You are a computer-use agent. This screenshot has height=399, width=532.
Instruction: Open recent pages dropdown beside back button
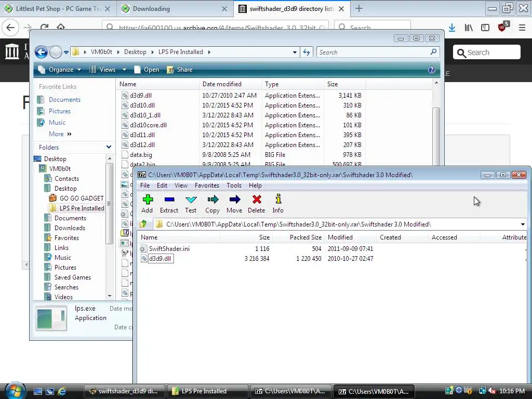pyautogui.click(x=66, y=52)
